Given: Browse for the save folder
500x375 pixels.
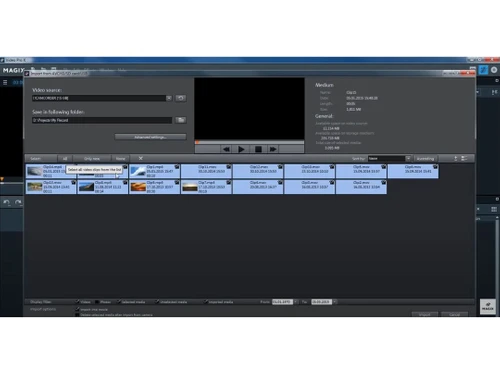Looking at the screenshot, I should click(181, 120).
